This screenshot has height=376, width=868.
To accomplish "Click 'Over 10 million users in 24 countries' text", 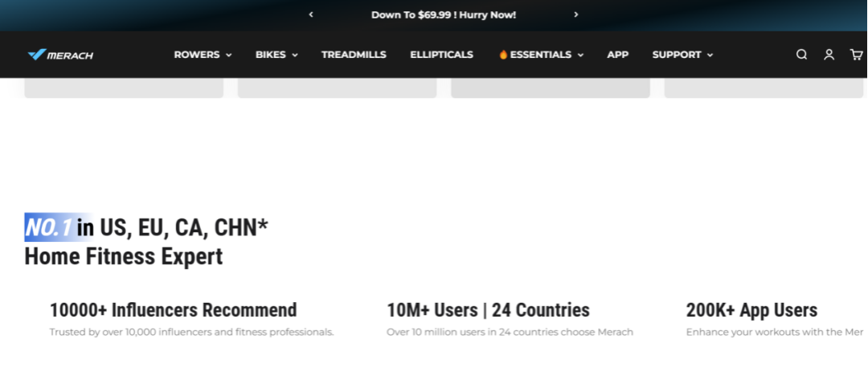I will 510,333.
